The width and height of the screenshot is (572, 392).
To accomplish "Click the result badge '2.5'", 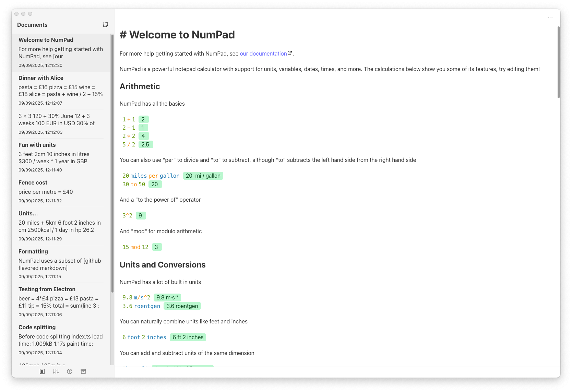I will tap(146, 144).
